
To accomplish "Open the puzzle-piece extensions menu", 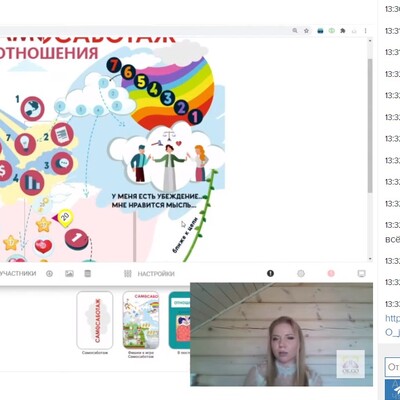I will point(343,31).
